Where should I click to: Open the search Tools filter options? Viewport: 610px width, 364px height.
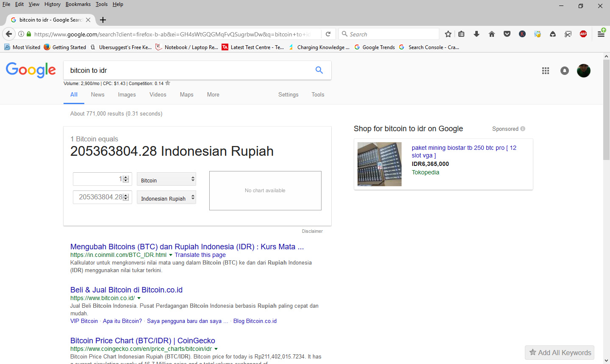[318, 94]
